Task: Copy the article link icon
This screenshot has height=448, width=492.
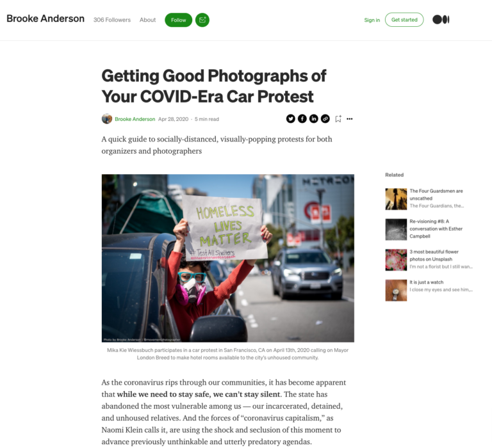Action: pyautogui.click(x=325, y=119)
